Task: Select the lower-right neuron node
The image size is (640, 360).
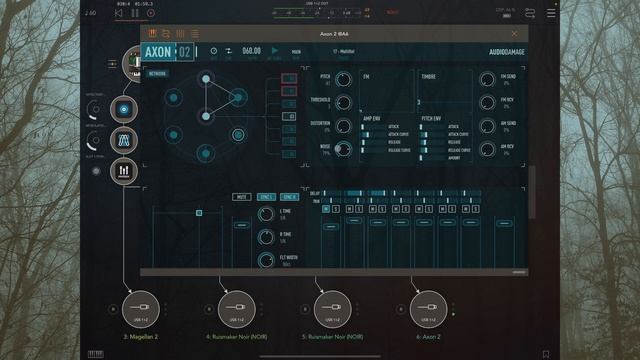Action: tap(238, 135)
